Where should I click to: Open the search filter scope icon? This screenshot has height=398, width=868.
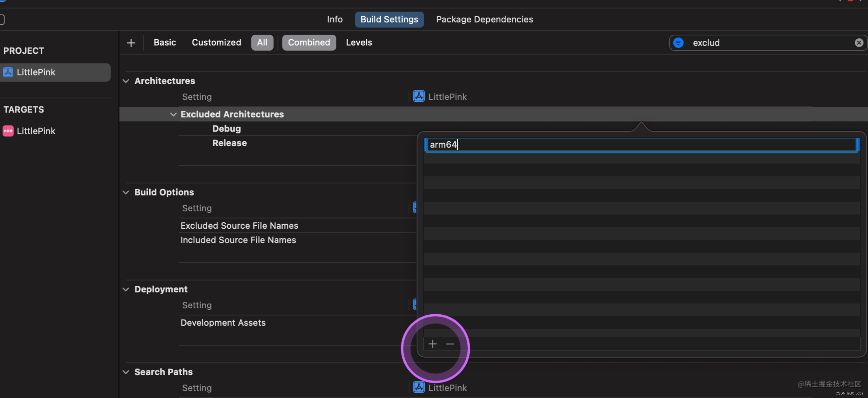click(x=678, y=43)
